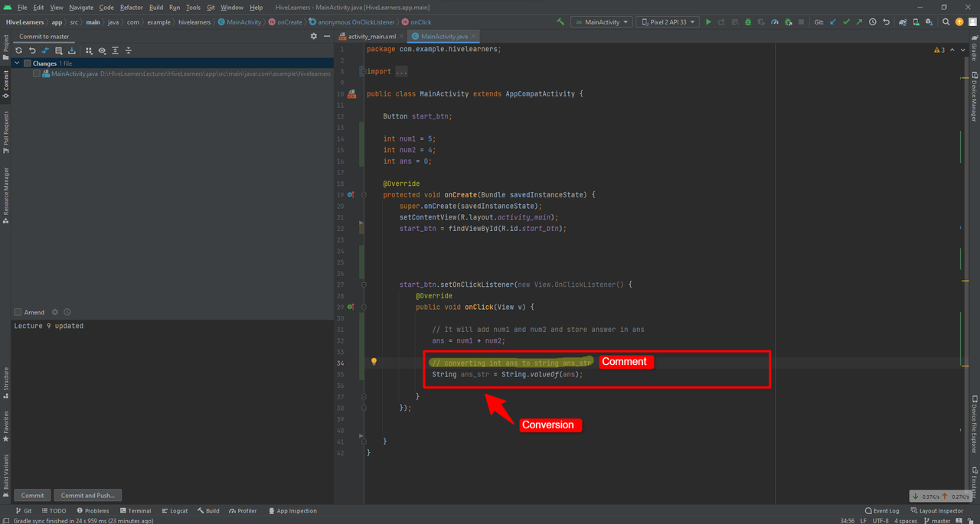Click the Commit button
Viewport: 980px width, 524px height.
(x=32, y=495)
